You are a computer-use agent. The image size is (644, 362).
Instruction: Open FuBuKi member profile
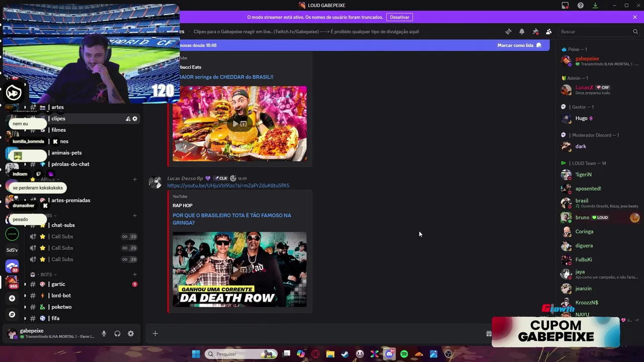[600, 260]
